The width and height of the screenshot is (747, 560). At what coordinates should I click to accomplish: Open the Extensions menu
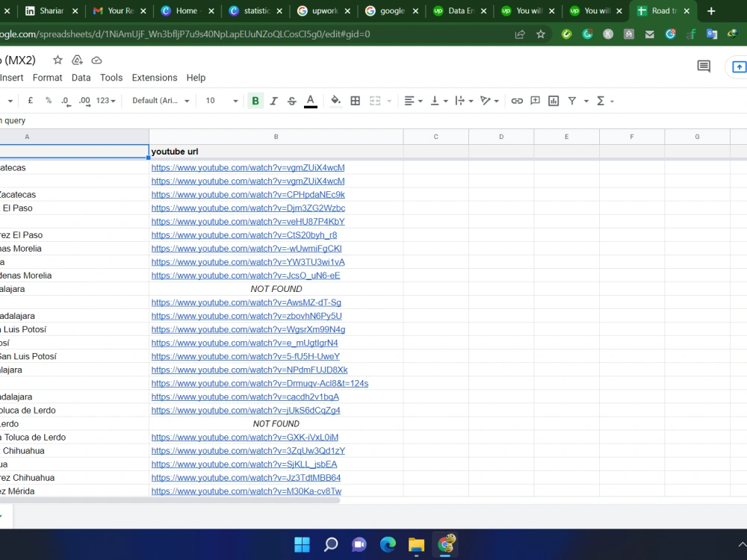[155, 78]
